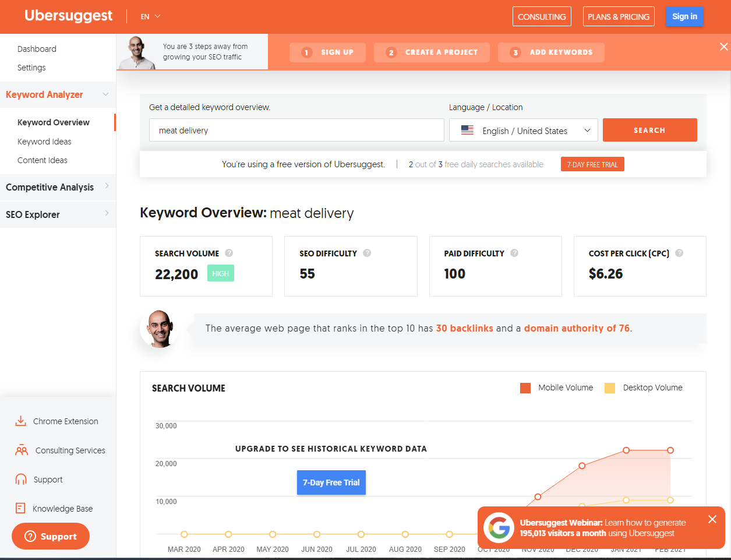Click the blue 7-Day Free Trial chart button

point(331,482)
